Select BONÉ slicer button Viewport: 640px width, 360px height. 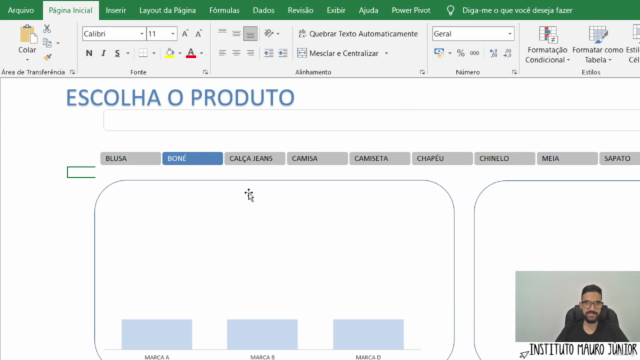click(x=193, y=158)
